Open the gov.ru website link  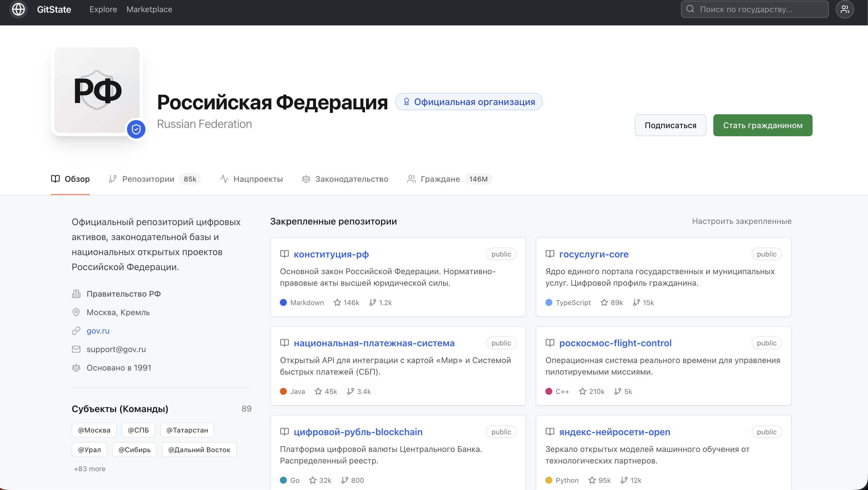point(98,331)
